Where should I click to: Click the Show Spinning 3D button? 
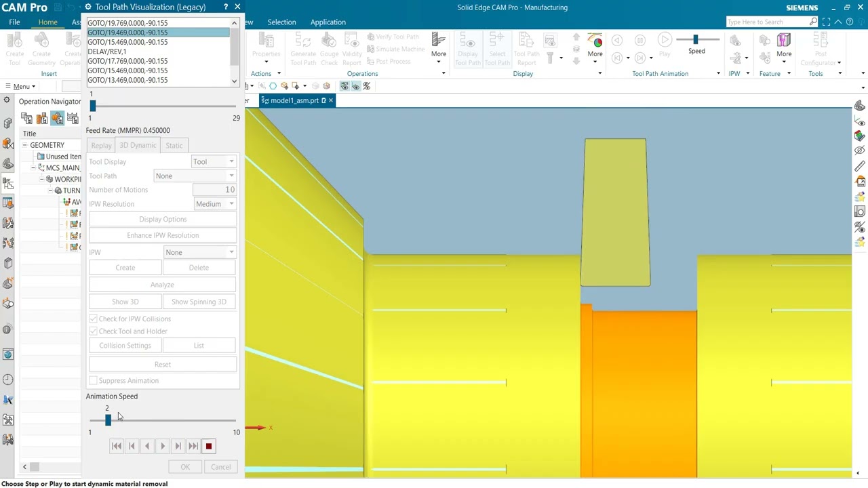199,302
